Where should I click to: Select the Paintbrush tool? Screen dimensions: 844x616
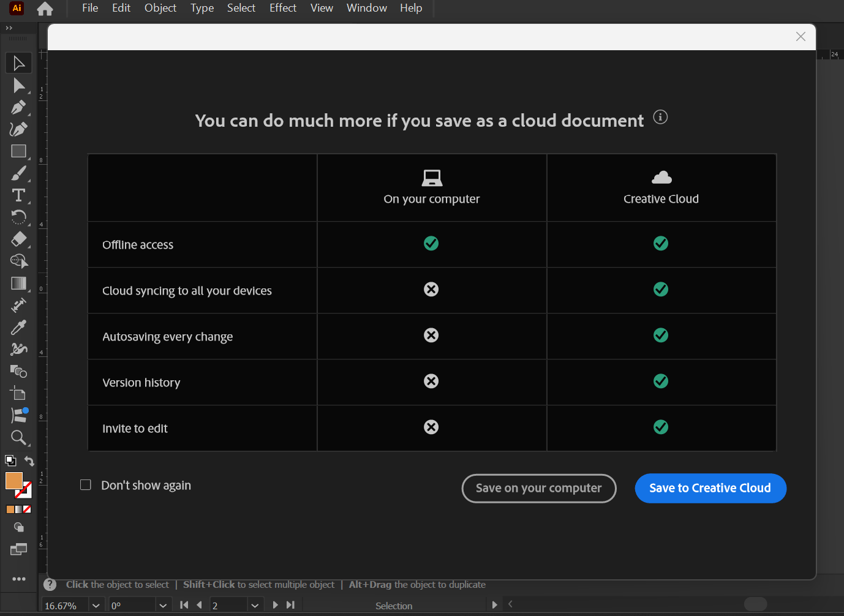pyautogui.click(x=18, y=173)
